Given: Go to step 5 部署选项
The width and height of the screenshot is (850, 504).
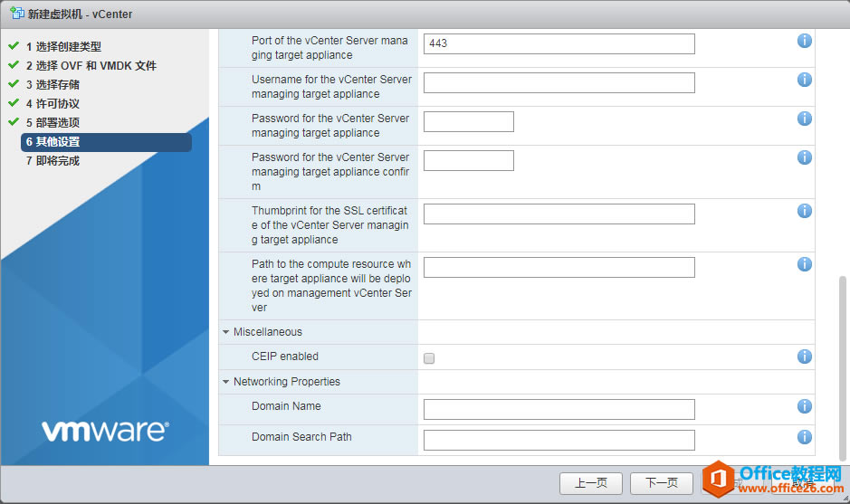Looking at the screenshot, I should 53,122.
